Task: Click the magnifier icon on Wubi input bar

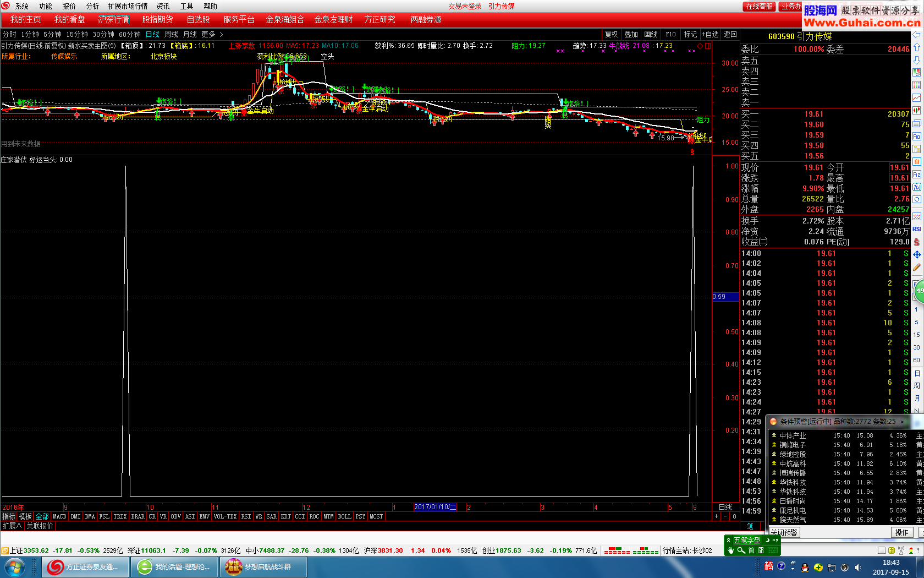Action: pos(741,550)
